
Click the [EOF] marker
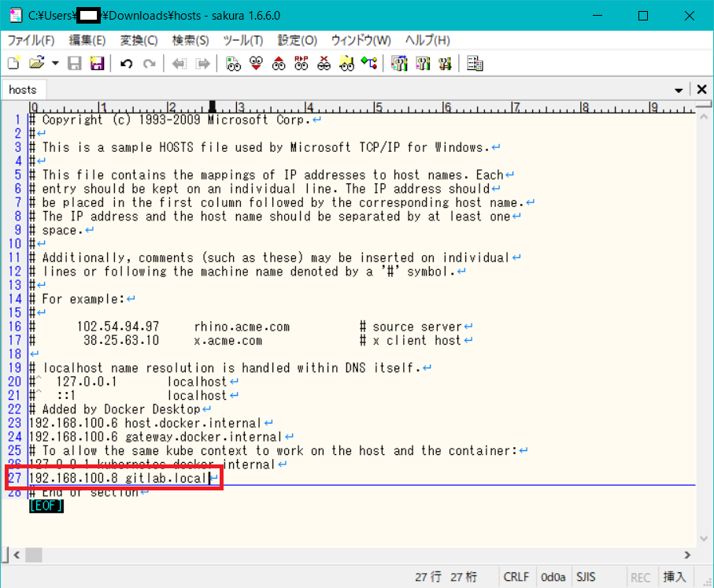coord(46,505)
